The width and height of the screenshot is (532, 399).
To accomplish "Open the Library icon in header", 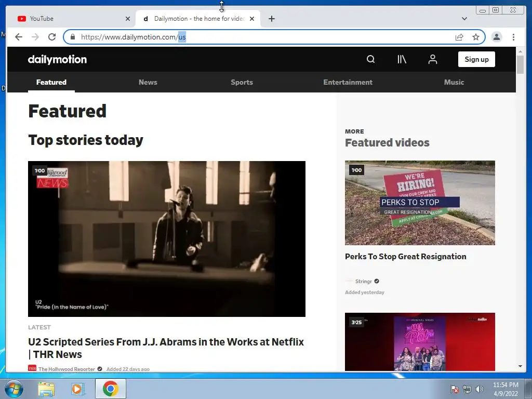I will click(402, 59).
